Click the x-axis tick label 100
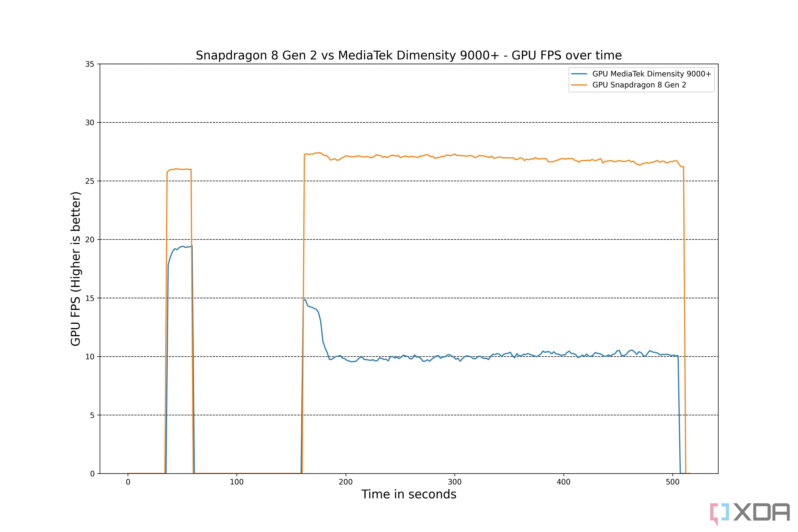Image resolution: width=798 pixels, height=532 pixels. (237, 482)
